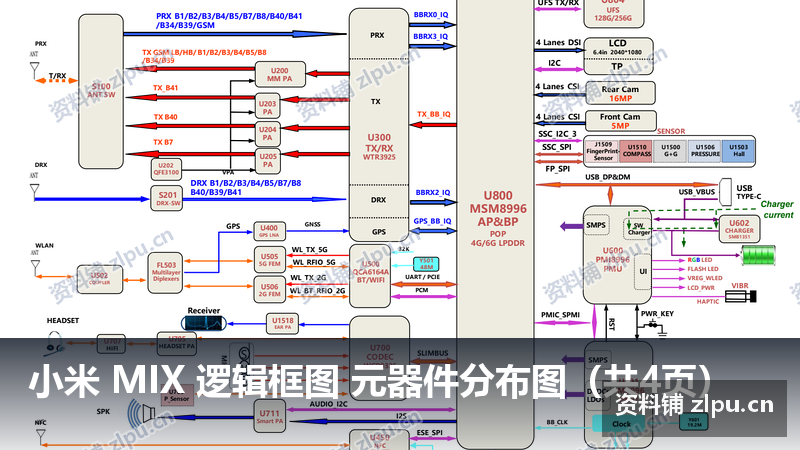
Task: Select the Front Cam 5MP block
Action: click(x=620, y=120)
